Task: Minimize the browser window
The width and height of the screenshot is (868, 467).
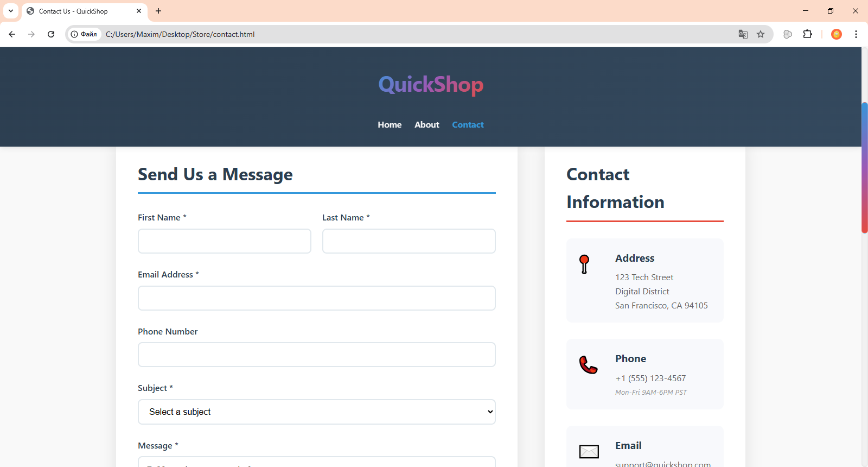Action: tap(806, 11)
